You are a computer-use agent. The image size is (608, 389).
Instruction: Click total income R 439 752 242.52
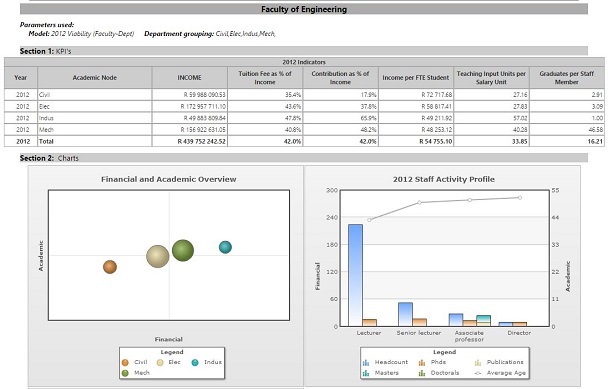click(x=202, y=142)
